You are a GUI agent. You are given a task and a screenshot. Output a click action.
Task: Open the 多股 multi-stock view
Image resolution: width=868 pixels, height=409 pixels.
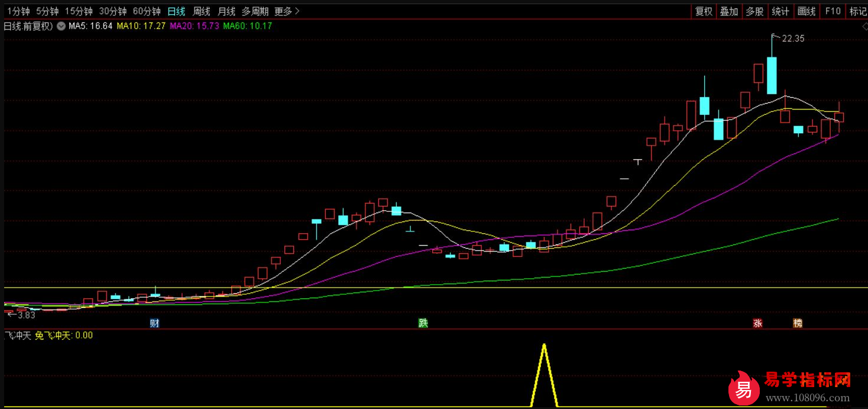tap(754, 11)
